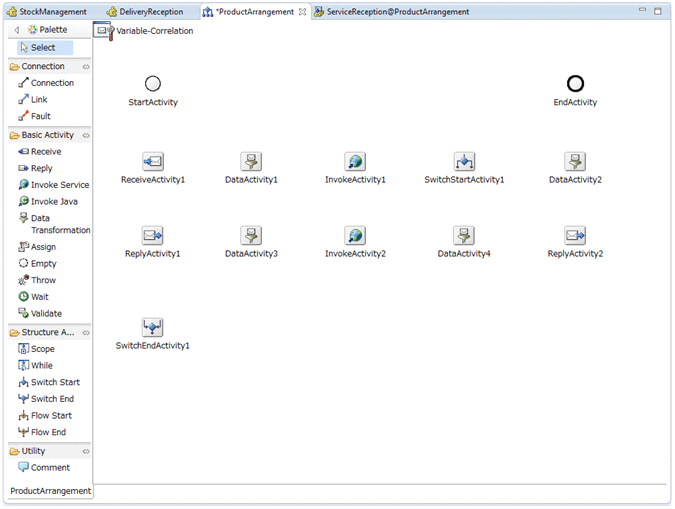
Task: Click the ProductArrangement bottom page tab
Action: pos(50,491)
